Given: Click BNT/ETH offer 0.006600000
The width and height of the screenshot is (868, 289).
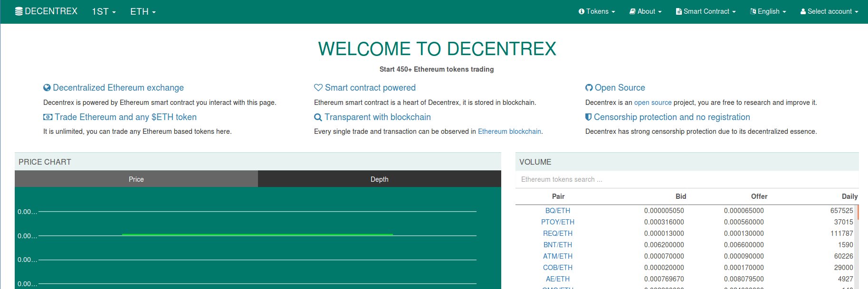Looking at the screenshot, I should [x=744, y=245].
